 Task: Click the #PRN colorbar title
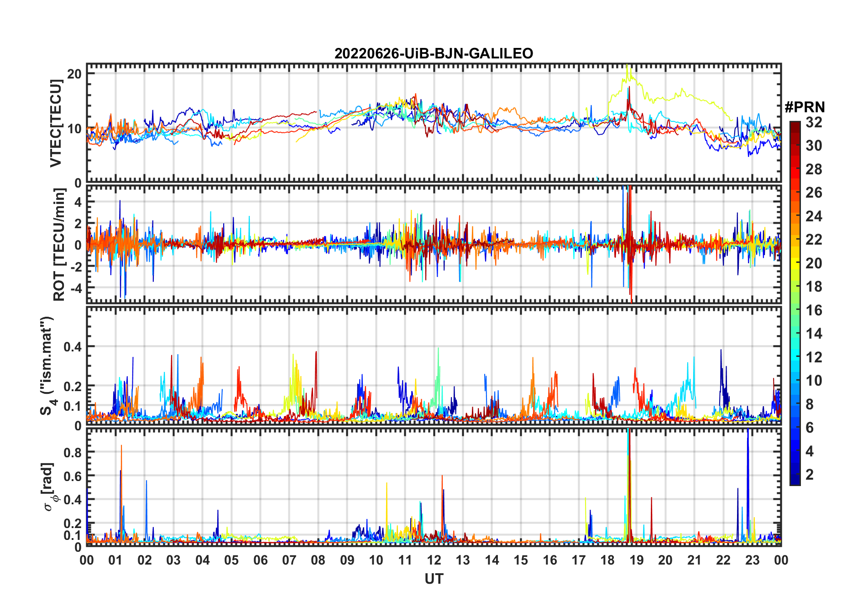(x=805, y=107)
